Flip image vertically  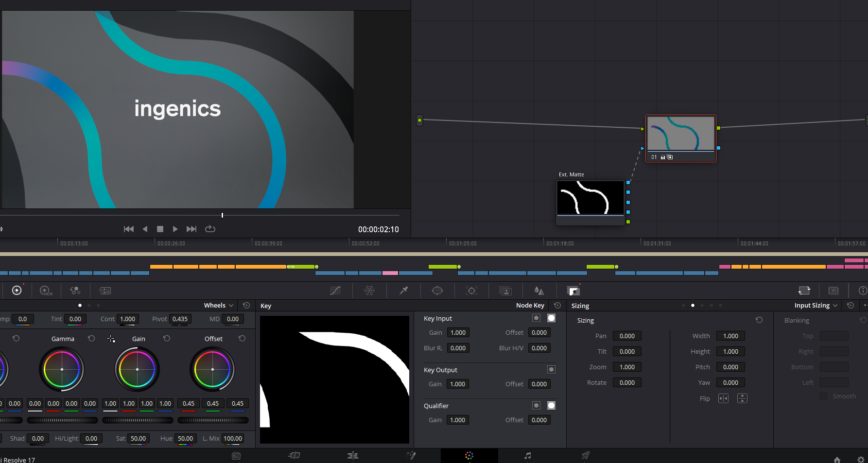[742, 398]
